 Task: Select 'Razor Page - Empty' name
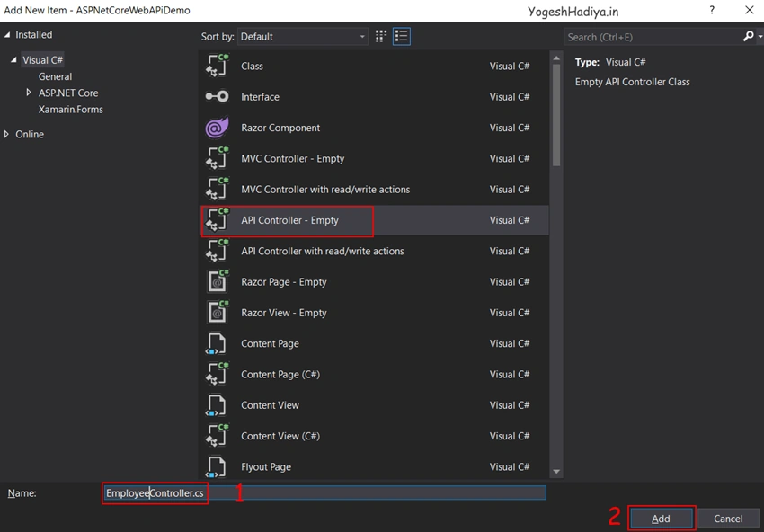point(283,281)
